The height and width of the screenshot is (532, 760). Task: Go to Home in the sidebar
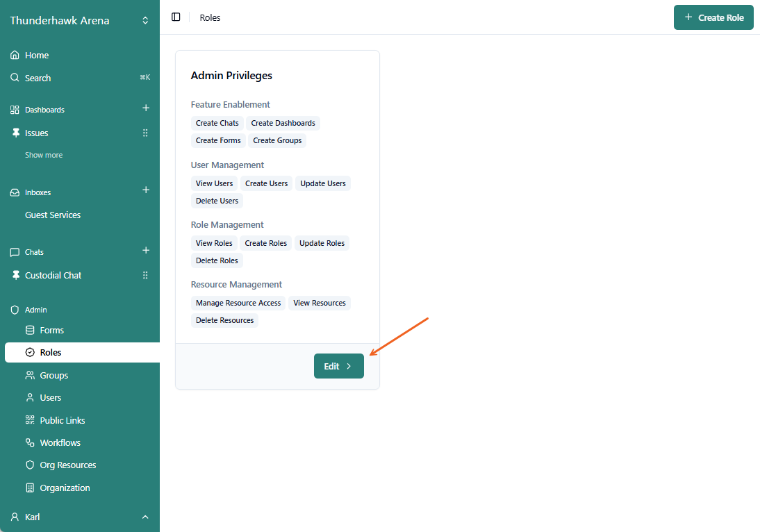tap(37, 56)
